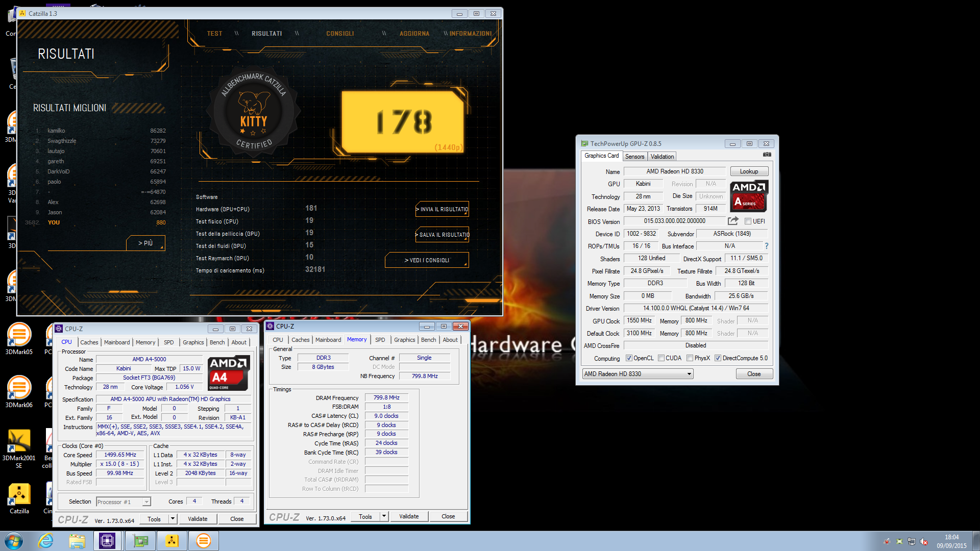Click the BIOS version share icon in GPU-Z

pyautogui.click(x=733, y=221)
